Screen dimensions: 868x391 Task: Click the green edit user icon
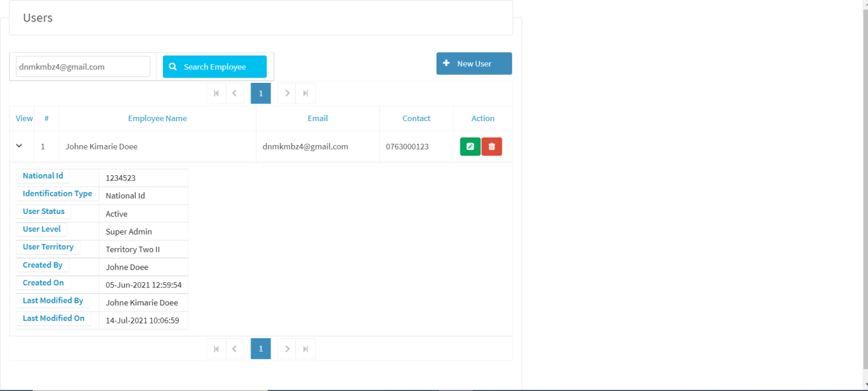tap(470, 146)
